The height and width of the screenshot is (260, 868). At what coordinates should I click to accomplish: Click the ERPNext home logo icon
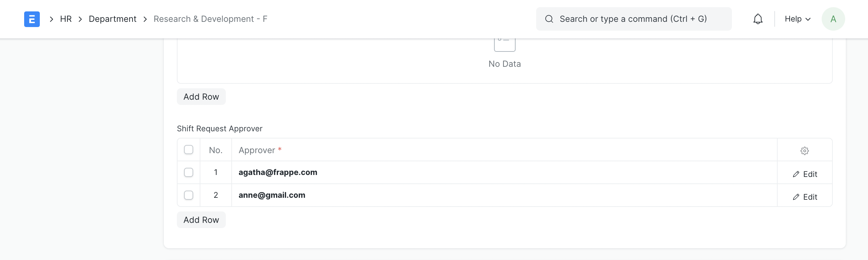pyautogui.click(x=32, y=19)
